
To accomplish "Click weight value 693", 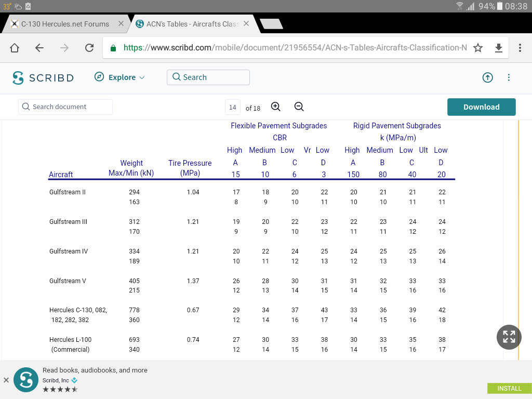I will pyautogui.click(x=135, y=340).
